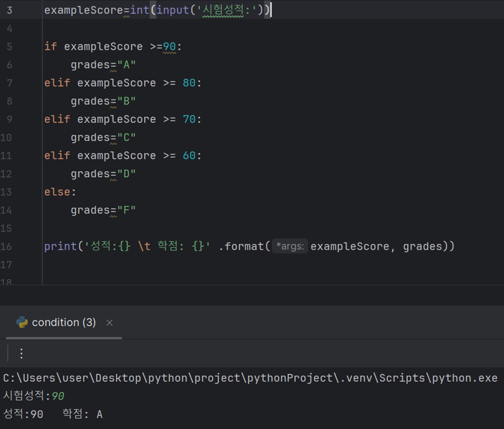504x429 pixels.
Task: Click gutter line number 11
Action: (6, 156)
